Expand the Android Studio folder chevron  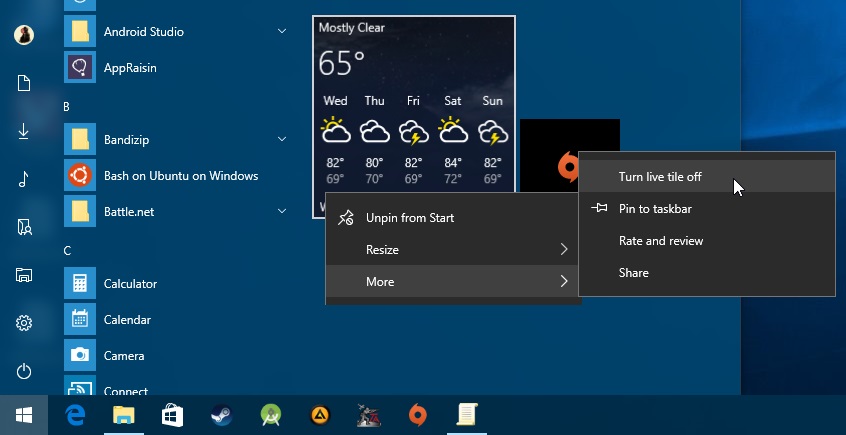coord(282,31)
